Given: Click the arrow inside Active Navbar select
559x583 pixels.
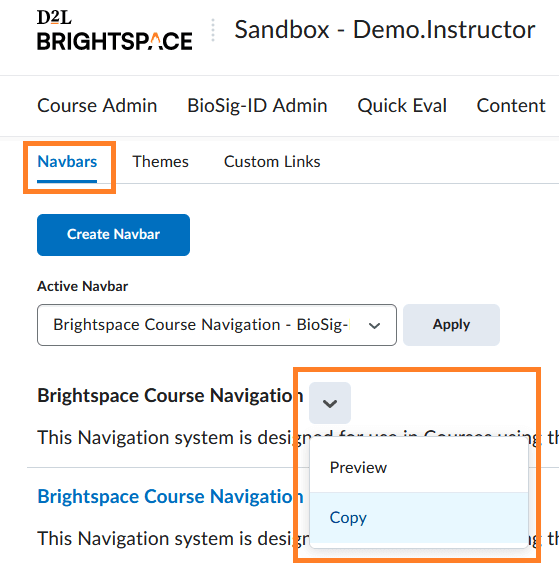Looking at the screenshot, I should (x=374, y=326).
